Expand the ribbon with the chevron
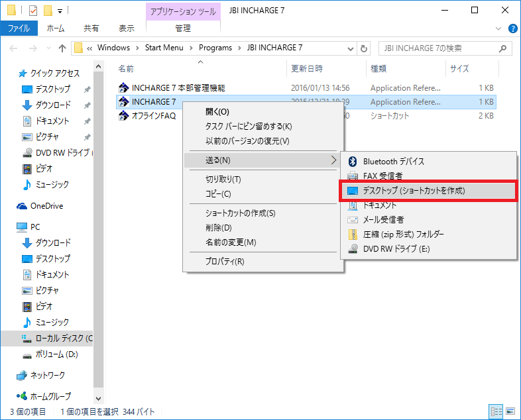Image resolution: width=521 pixels, height=420 pixels. 498,28
